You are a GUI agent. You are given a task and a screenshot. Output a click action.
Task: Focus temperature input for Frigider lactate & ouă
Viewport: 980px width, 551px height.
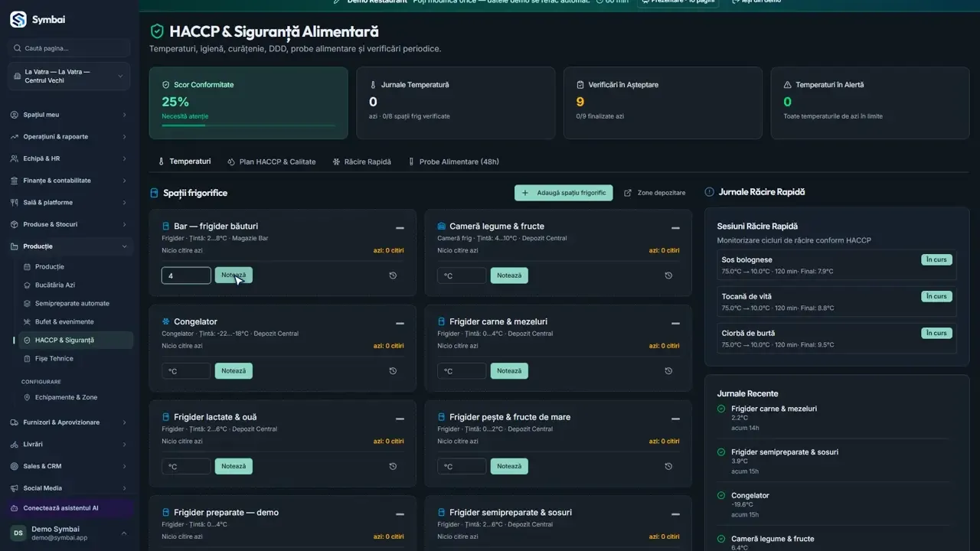(186, 466)
